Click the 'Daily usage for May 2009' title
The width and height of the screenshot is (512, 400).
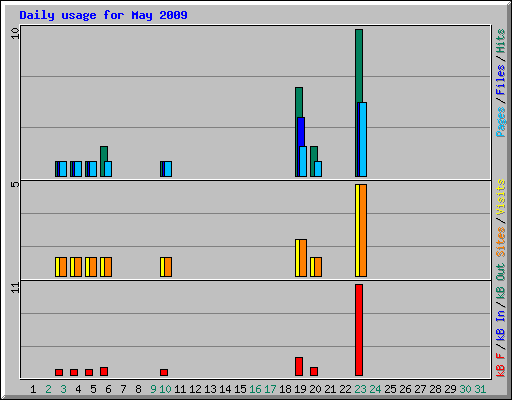103,15
